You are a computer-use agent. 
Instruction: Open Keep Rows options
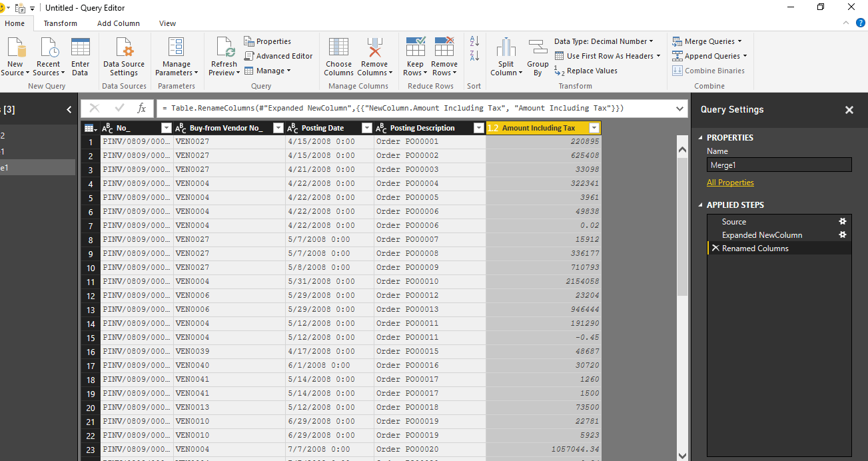pos(415,57)
